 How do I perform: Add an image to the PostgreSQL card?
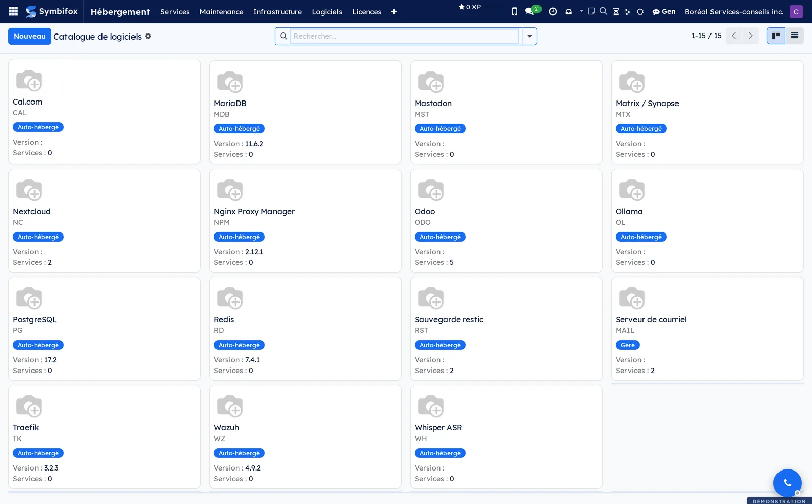[x=29, y=298]
